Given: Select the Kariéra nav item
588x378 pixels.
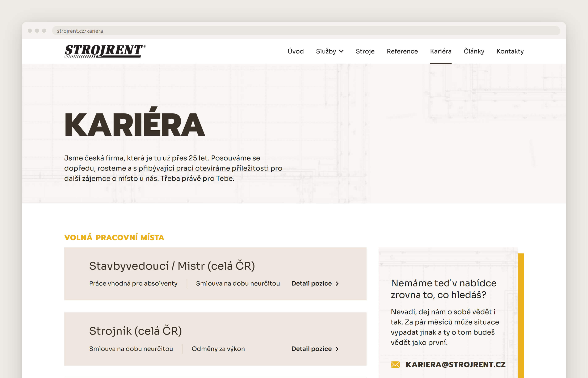Looking at the screenshot, I should point(441,51).
